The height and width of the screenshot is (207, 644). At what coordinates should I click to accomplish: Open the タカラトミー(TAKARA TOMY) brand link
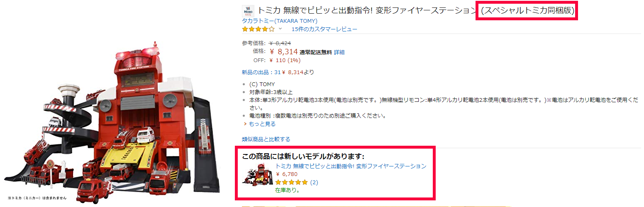[x=280, y=21]
